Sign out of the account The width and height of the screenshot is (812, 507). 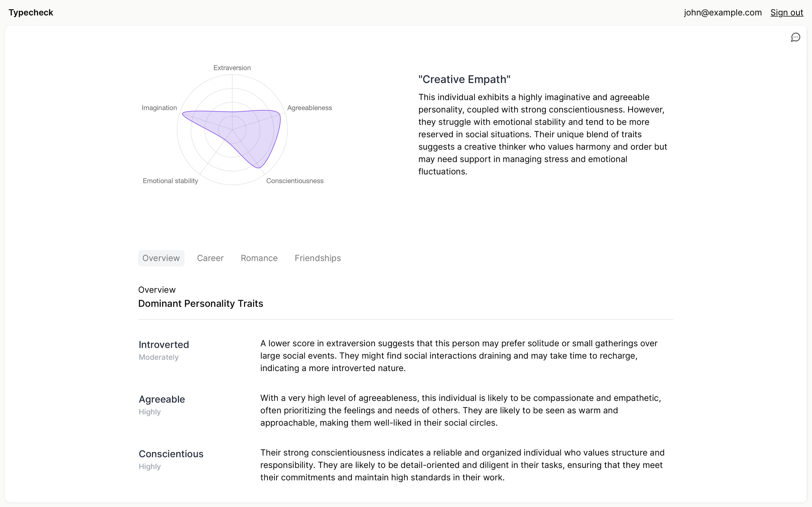pos(786,13)
